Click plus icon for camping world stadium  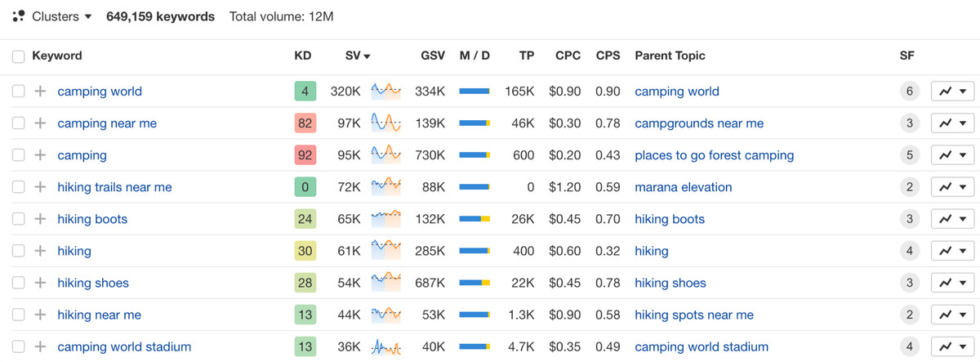[40, 346]
